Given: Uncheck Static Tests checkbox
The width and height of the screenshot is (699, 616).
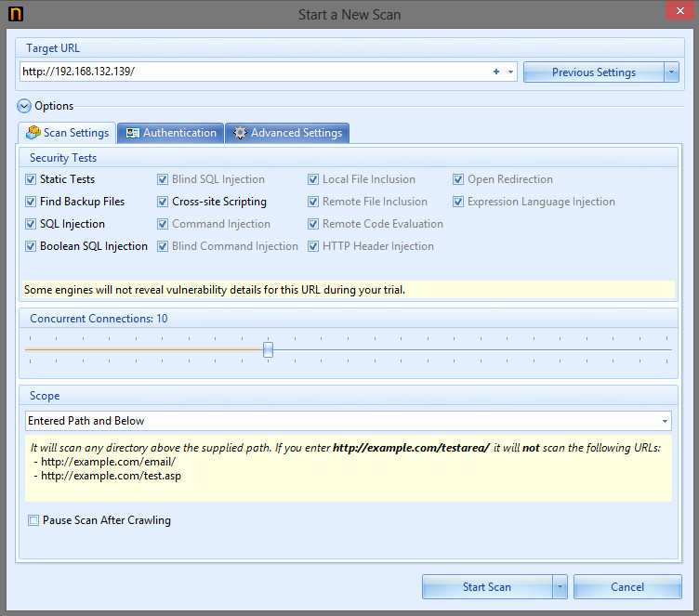Looking at the screenshot, I should click(31, 179).
